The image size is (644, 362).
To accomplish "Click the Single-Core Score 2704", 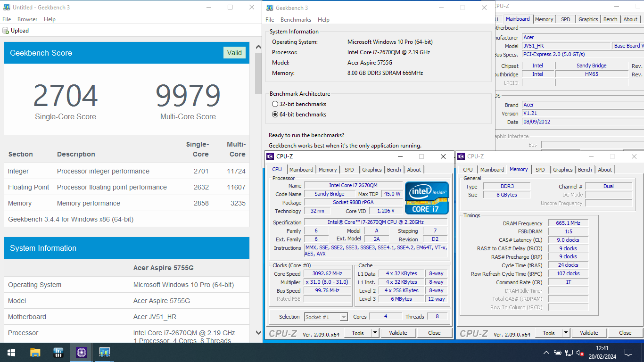I will coord(66,96).
